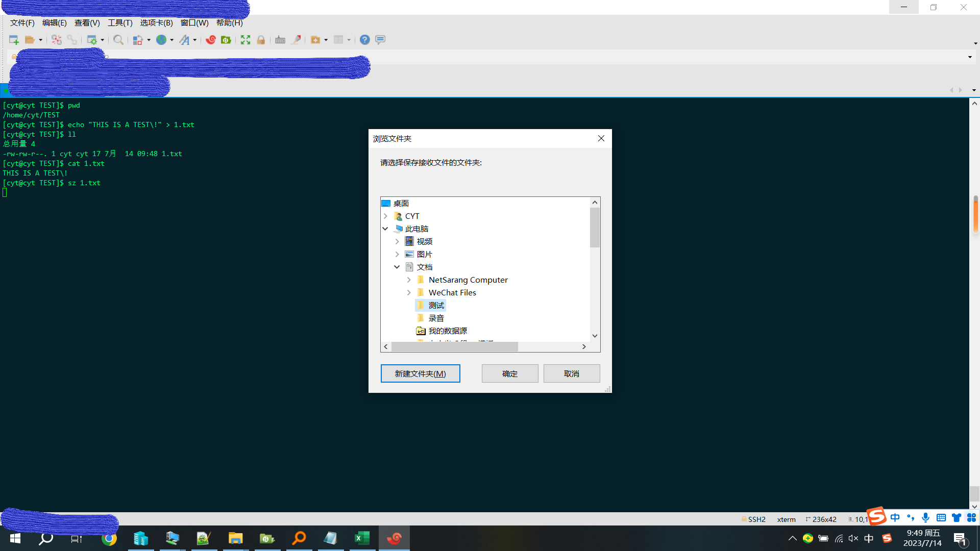The image size is (980, 551).
Task: Open Chrome from the taskbar
Action: [109, 538]
